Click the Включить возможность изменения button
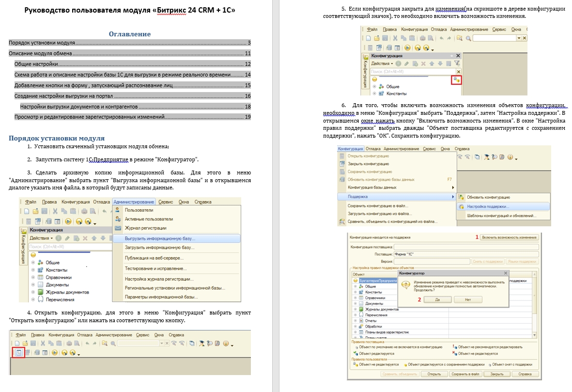This screenshot has width=572, height=392. coord(509,237)
